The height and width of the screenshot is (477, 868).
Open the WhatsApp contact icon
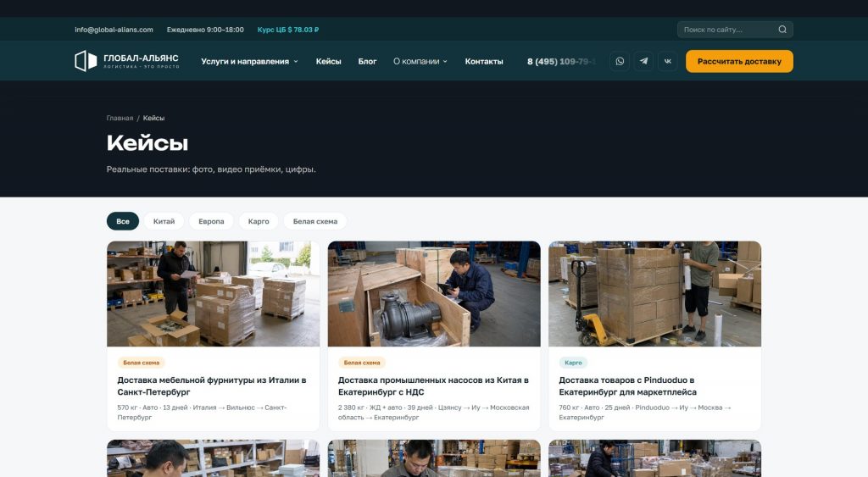(x=620, y=61)
